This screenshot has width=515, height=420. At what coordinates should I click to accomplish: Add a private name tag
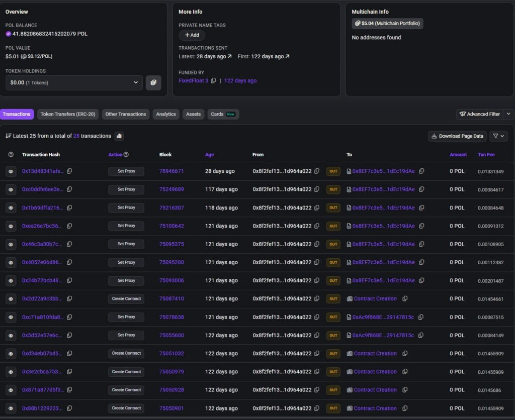tap(192, 35)
